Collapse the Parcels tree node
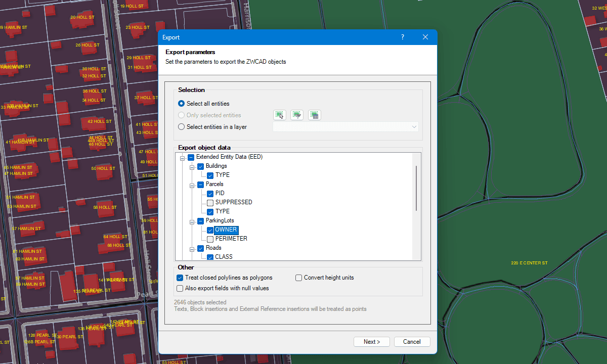607x364 pixels. pos(192,185)
